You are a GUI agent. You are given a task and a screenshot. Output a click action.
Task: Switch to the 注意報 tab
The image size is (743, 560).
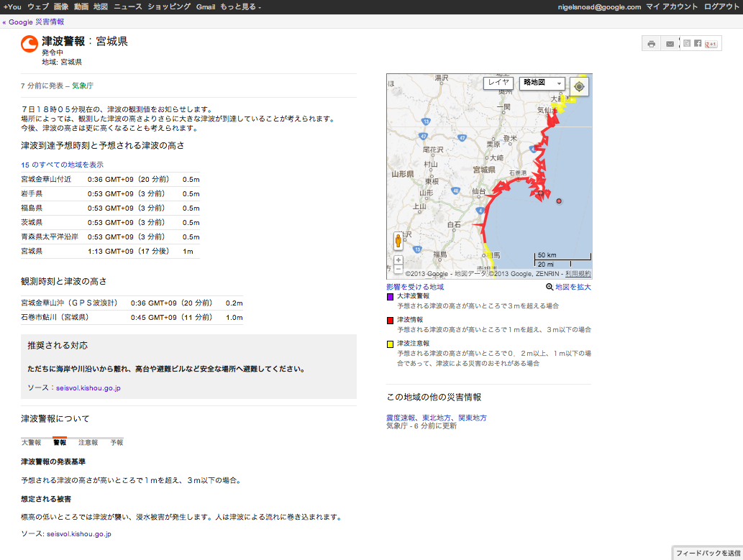[x=88, y=442]
